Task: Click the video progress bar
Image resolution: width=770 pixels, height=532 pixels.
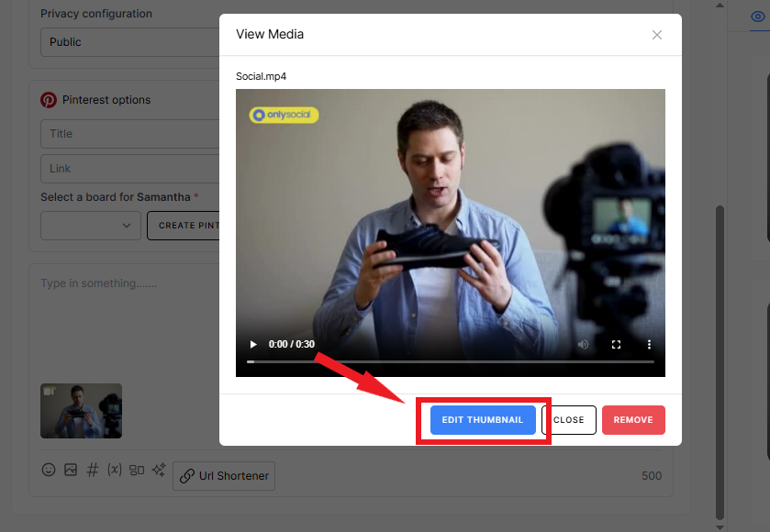Action: pyautogui.click(x=450, y=362)
